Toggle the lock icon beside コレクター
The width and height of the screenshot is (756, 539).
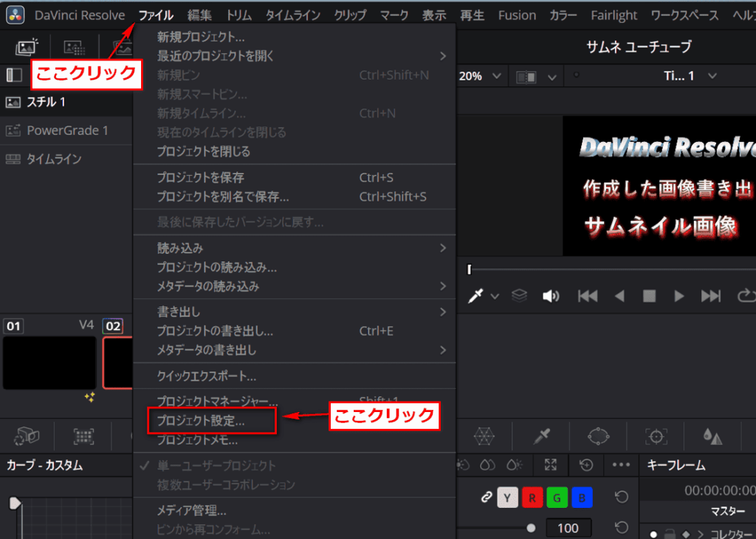(x=669, y=534)
